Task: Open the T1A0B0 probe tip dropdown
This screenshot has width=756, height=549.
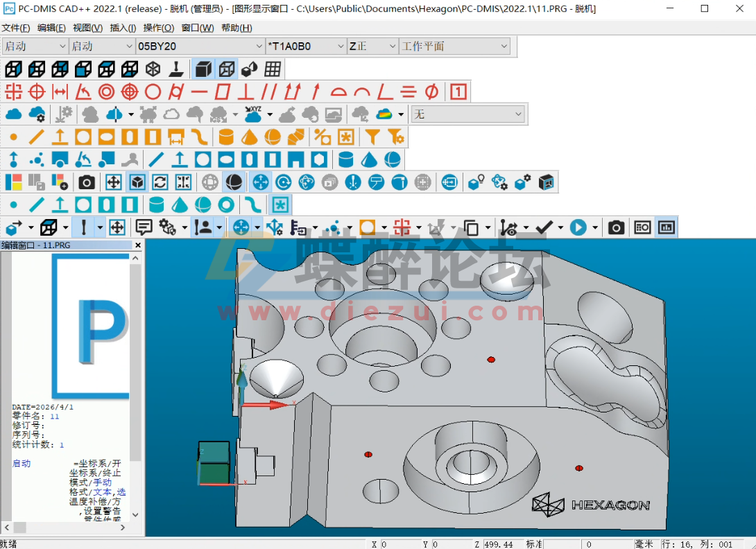Action: click(x=340, y=45)
